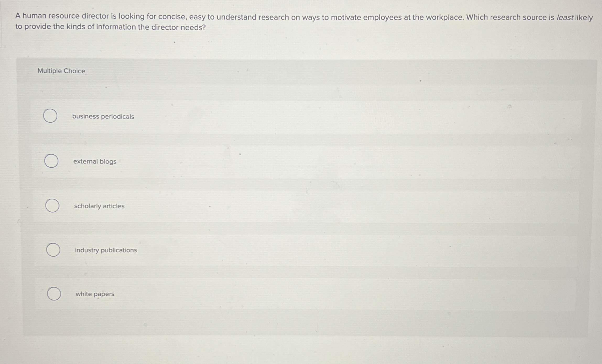
Task: Select the industry publications radio button
Action: pos(53,250)
